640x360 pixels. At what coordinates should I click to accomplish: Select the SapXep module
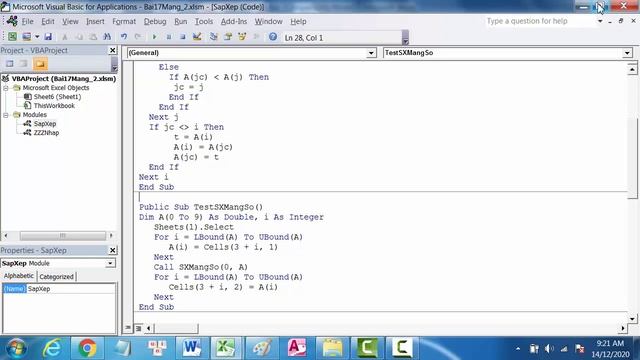click(x=45, y=124)
